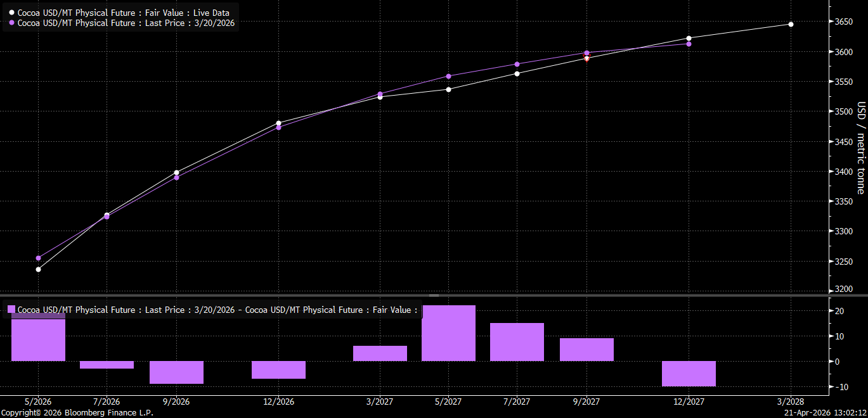Viewport: 868px width, 418px height.
Task: Select the Last Price 3/20/2026 legend label
Action: tap(126, 23)
